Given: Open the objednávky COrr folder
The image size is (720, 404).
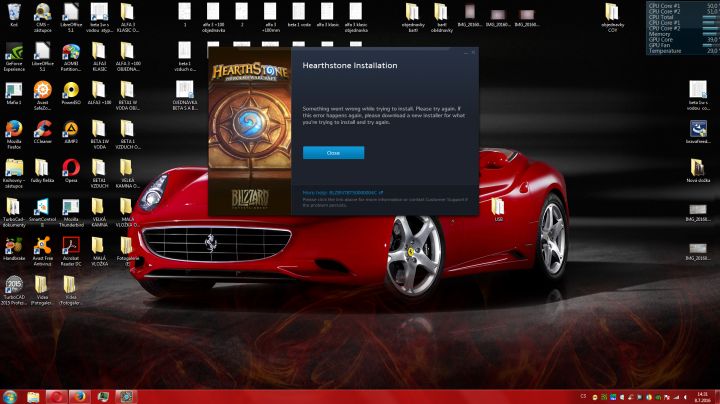Looking at the screenshot, I should click(612, 18).
